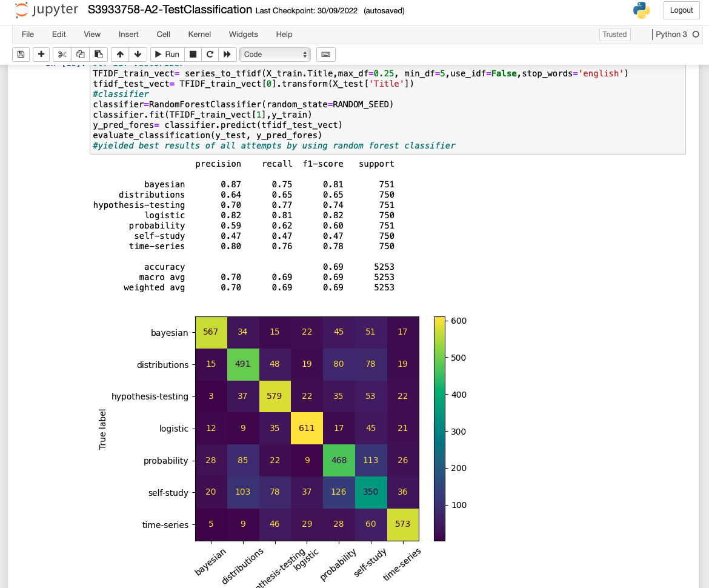The image size is (709, 588).
Task: Open the View menu
Action: click(x=92, y=35)
